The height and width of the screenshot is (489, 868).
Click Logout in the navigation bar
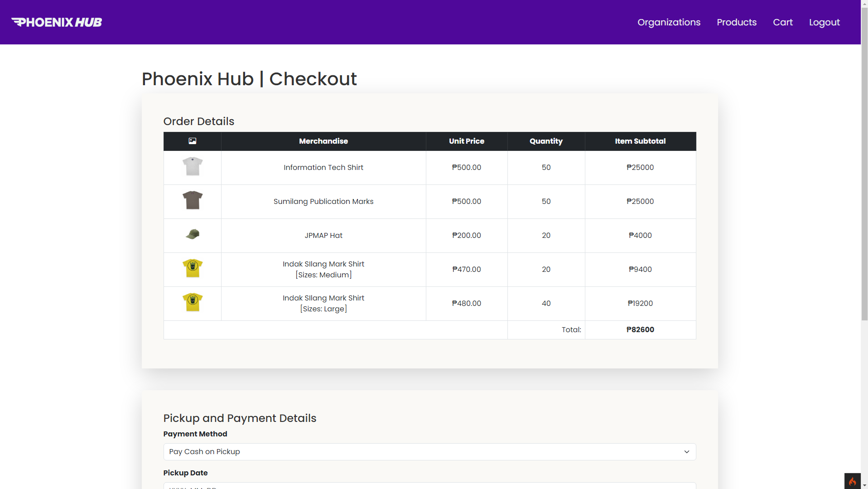pos(824,22)
